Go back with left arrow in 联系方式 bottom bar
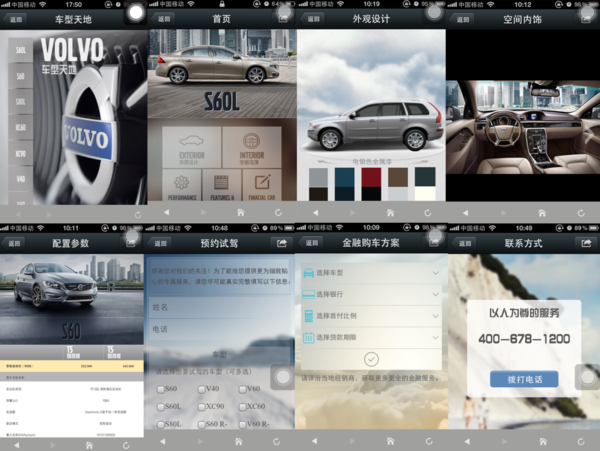Viewport: 600px width, 451px height. pos(467,441)
